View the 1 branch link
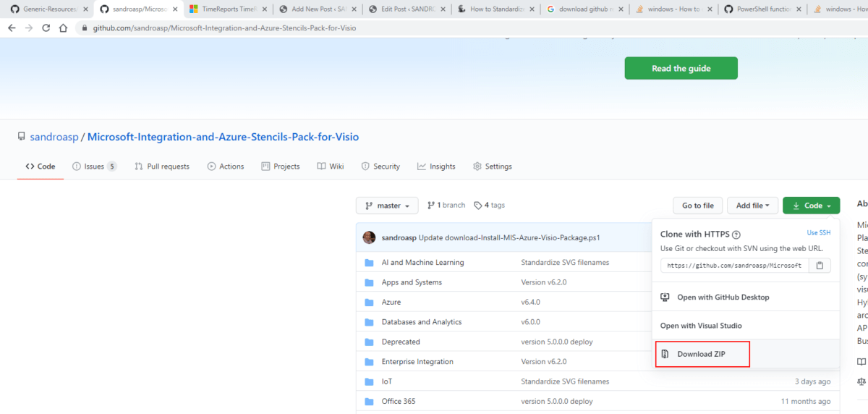Viewport: 868px width, 414px height. (x=446, y=206)
